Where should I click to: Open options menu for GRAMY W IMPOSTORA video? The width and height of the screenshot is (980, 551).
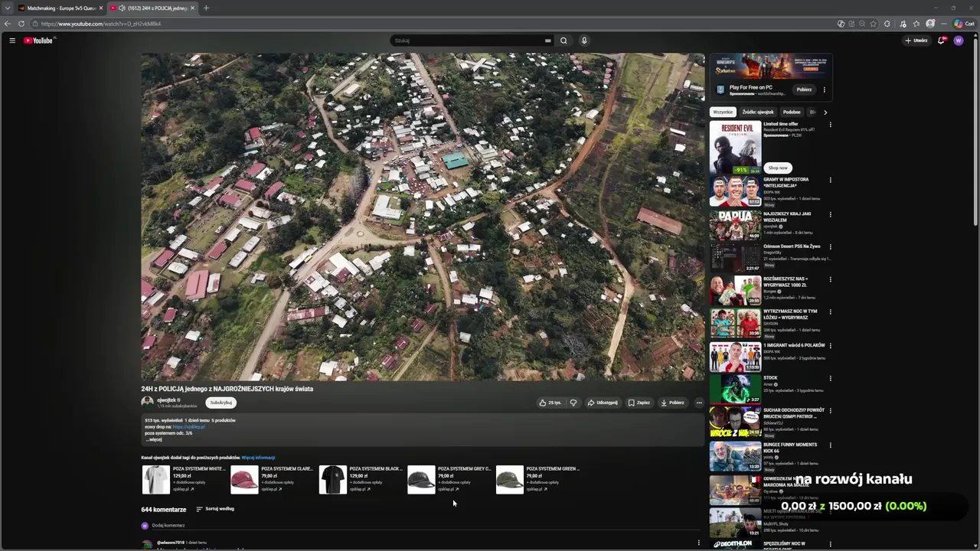click(x=830, y=181)
